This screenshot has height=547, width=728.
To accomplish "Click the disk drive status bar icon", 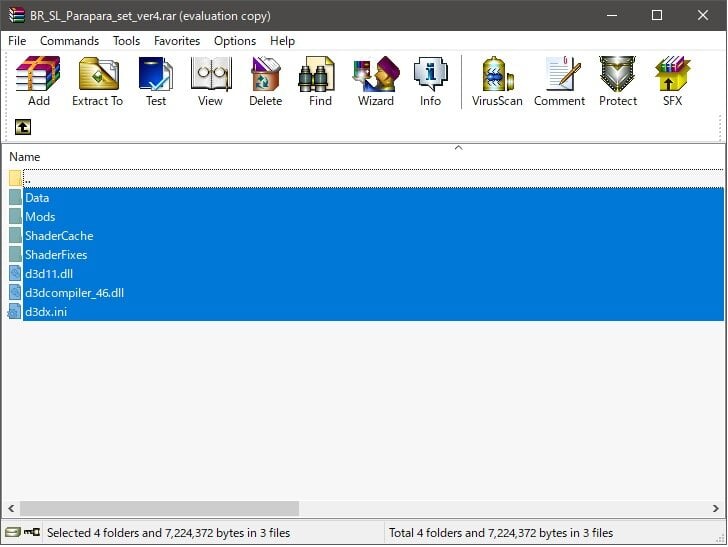I will (13, 532).
